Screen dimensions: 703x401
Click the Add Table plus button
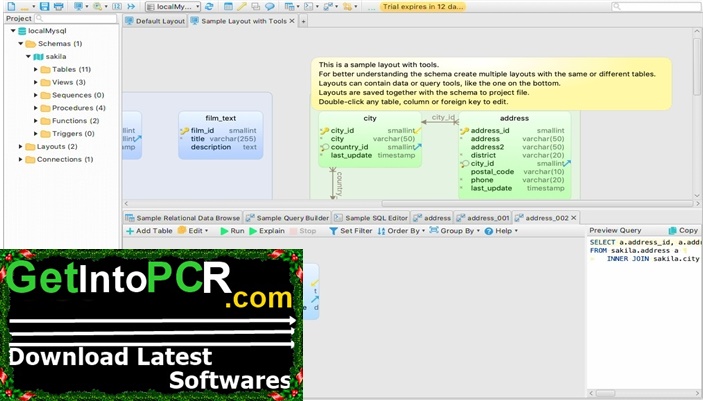point(149,231)
